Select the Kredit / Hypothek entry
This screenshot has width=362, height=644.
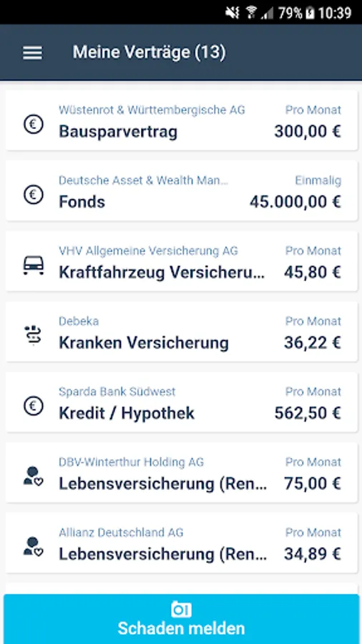click(x=182, y=402)
